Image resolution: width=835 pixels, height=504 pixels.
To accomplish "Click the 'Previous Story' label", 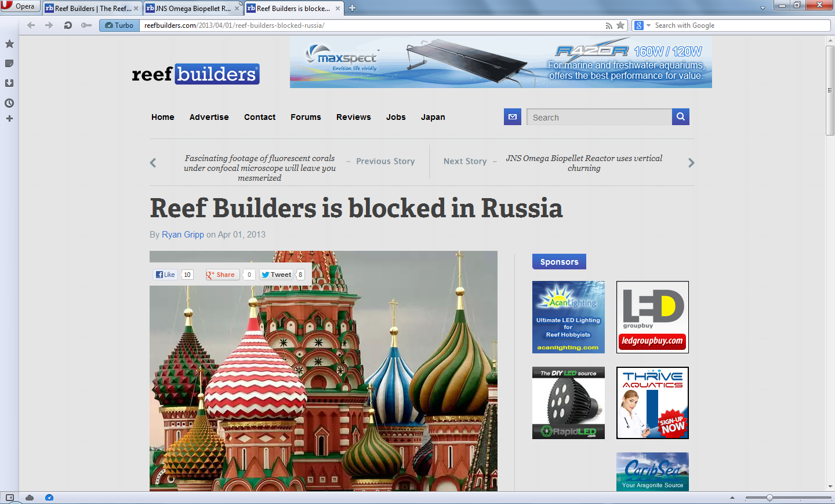I will (x=386, y=162).
